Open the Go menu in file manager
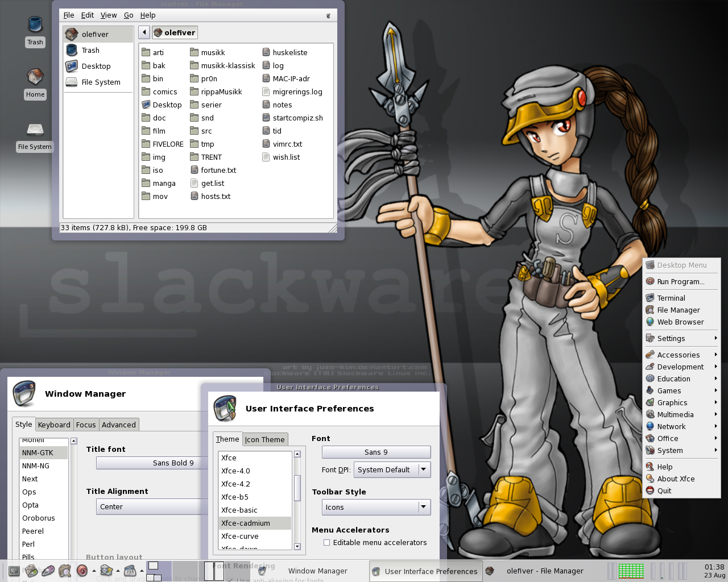The width and height of the screenshot is (728, 582). click(129, 15)
